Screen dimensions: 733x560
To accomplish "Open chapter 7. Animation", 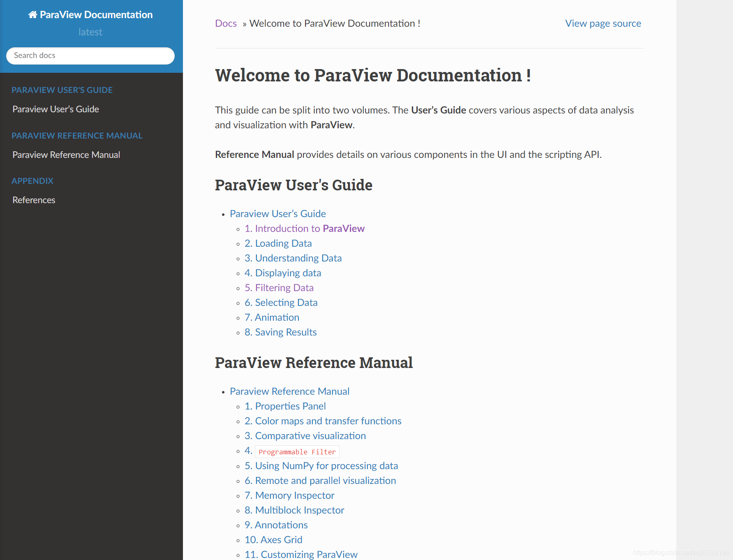I will pyautogui.click(x=272, y=317).
